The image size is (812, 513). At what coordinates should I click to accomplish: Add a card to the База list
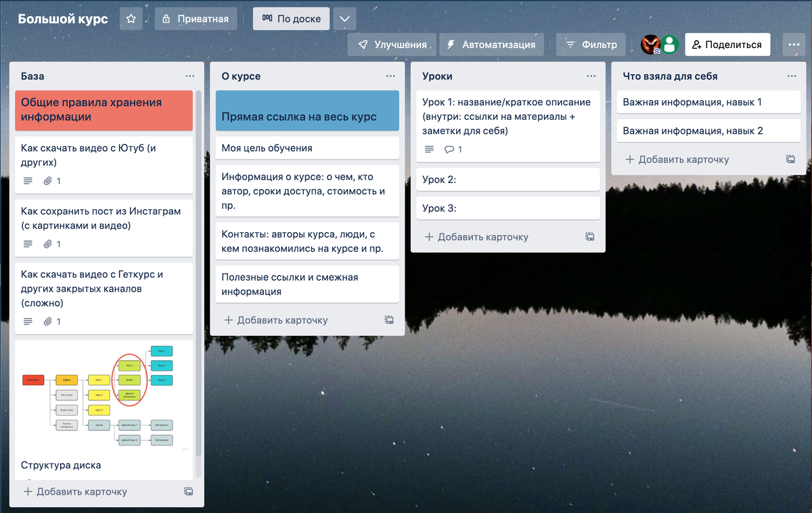[75, 491]
